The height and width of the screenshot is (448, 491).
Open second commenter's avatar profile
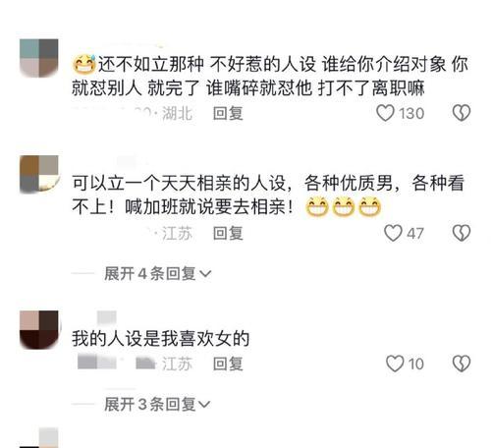click(39, 175)
